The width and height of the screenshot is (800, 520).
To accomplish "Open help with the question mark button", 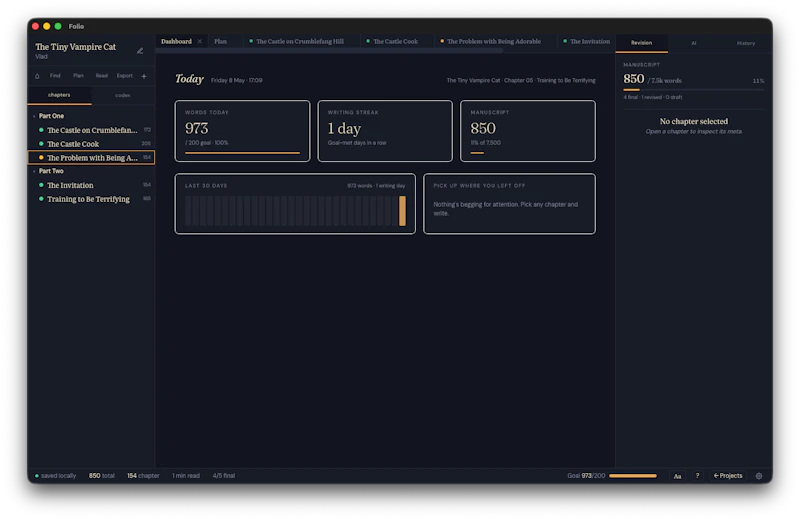I will click(697, 476).
